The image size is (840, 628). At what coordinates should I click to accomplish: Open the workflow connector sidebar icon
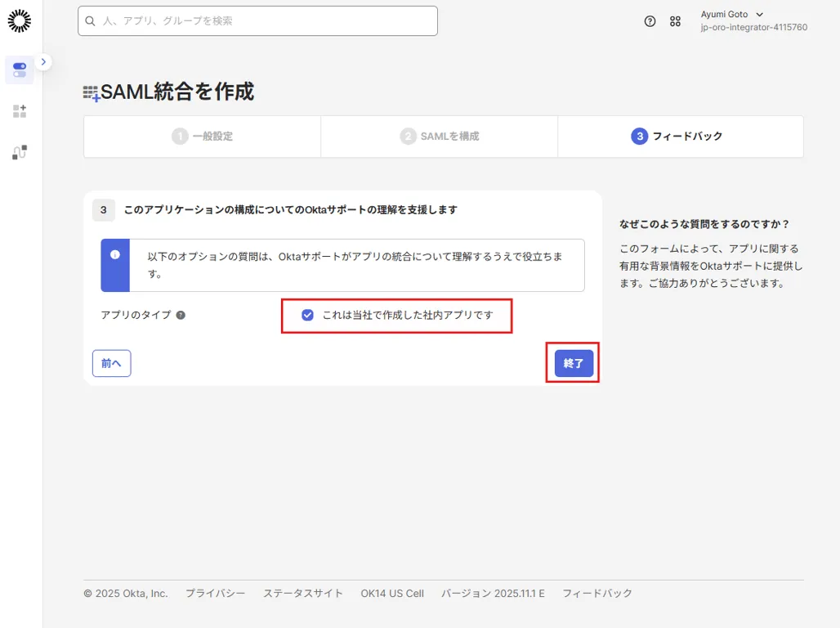[20, 152]
